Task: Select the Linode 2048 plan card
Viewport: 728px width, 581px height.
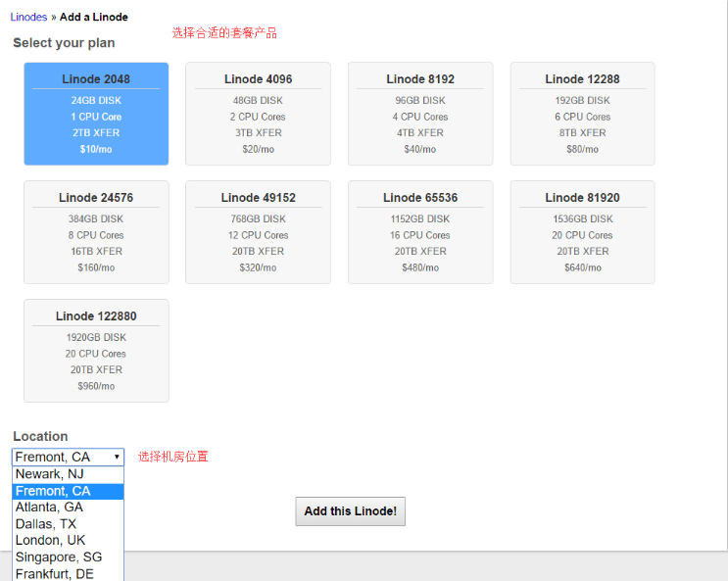Action: pos(96,113)
